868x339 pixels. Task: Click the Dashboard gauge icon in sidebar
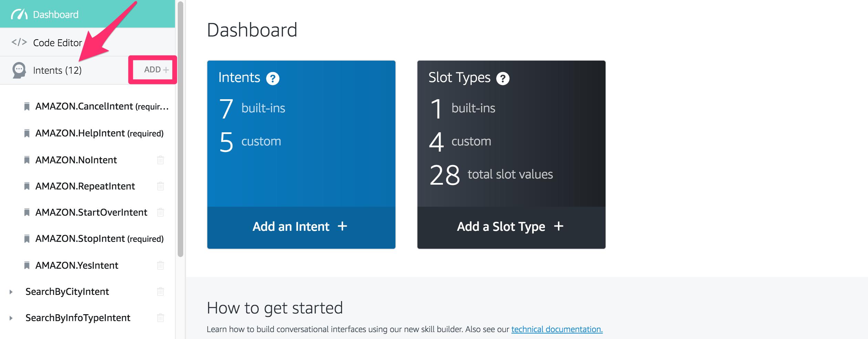(19, 14)
